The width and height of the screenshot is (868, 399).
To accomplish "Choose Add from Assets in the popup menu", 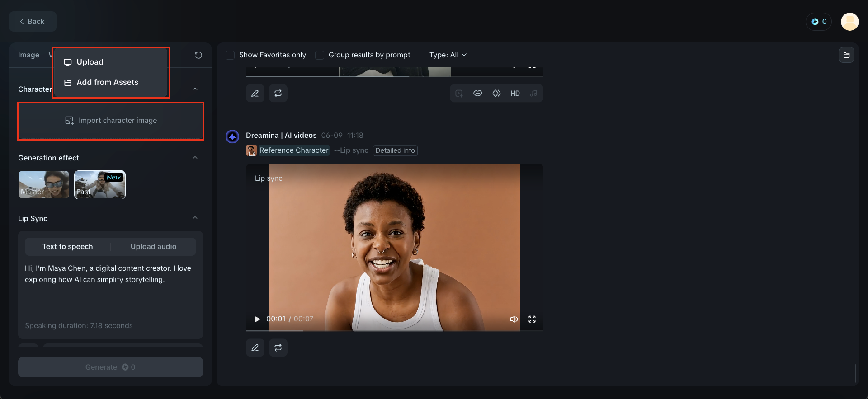I will [110, 82].
